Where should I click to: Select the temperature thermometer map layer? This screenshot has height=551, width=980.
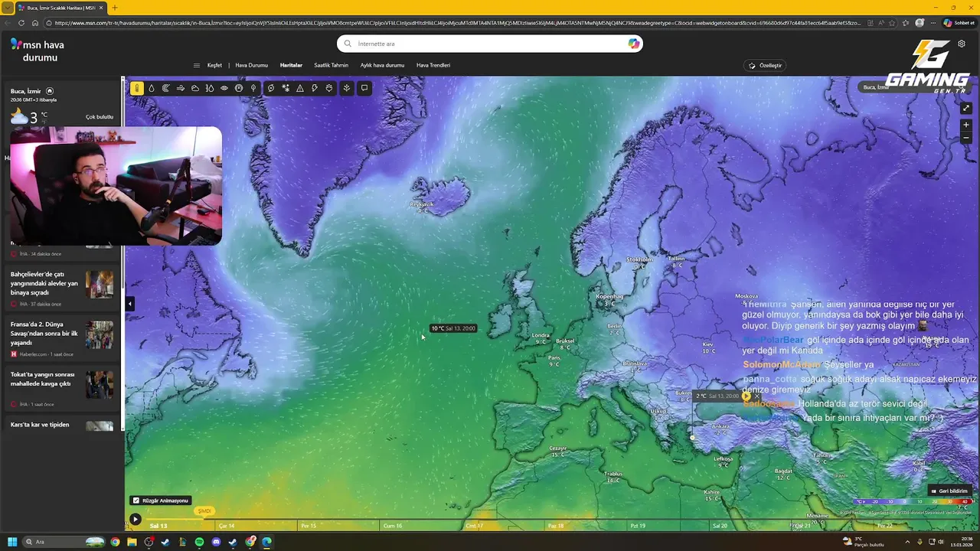tap(136, 88)
